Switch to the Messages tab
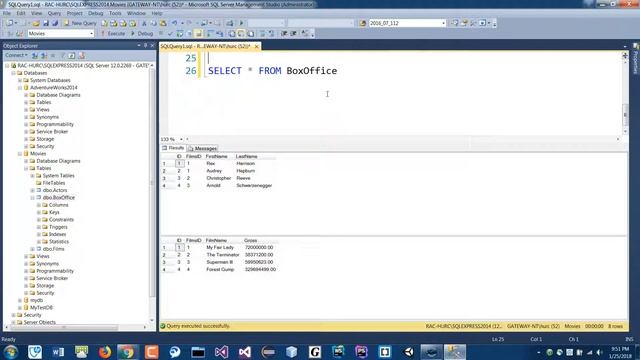Image resolution: width=640 pixels, height=360 pixels. click(x=203, y=149)
